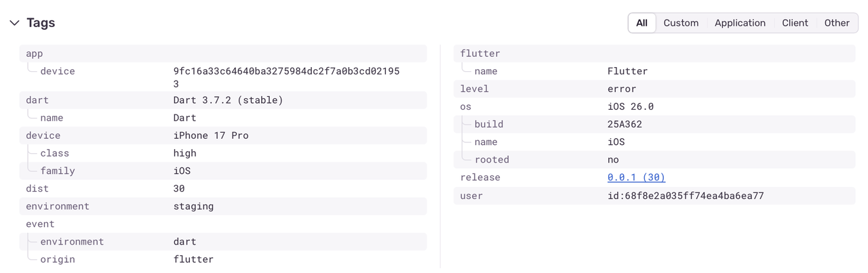Select the environment tag row staging value
Screen dimensions: 868x273
[193, 206]
